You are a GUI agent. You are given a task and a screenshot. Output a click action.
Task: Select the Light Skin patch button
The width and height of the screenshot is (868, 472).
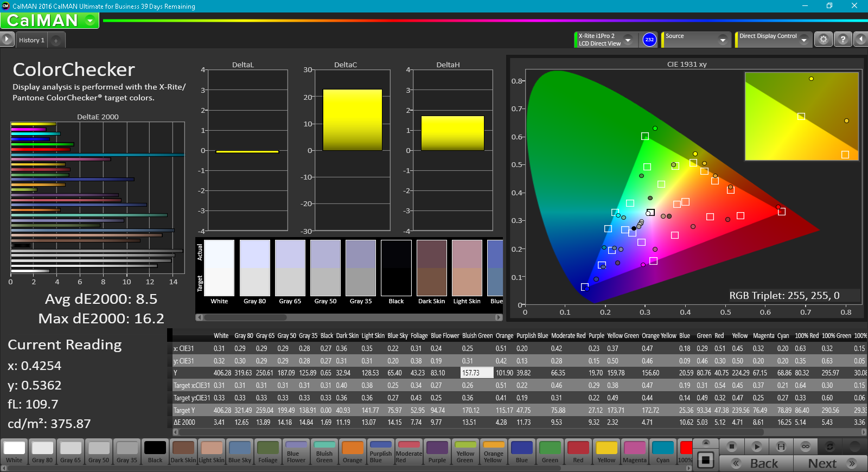pos(212,452)
